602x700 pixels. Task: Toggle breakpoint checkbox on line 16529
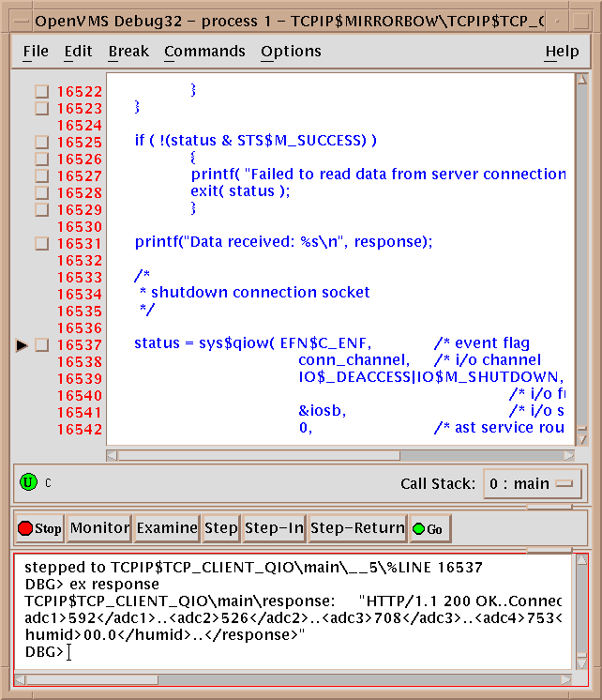[42, 210]
